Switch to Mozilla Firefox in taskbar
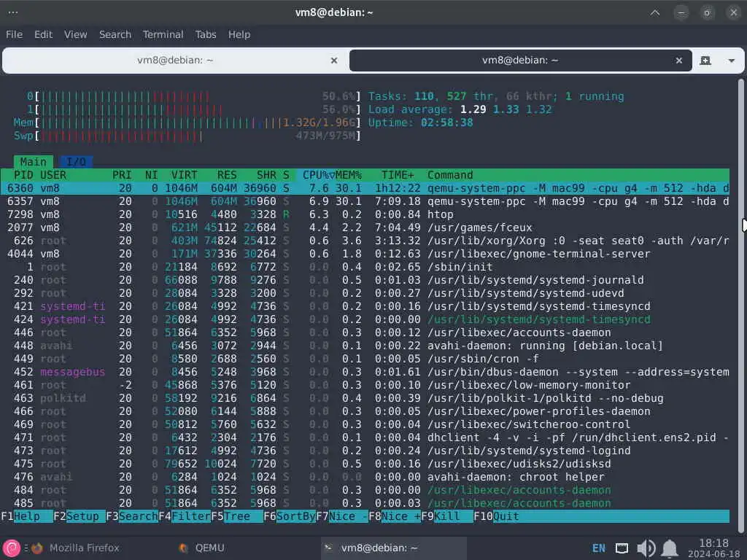 pyautogui.click(x=75, y=548)
